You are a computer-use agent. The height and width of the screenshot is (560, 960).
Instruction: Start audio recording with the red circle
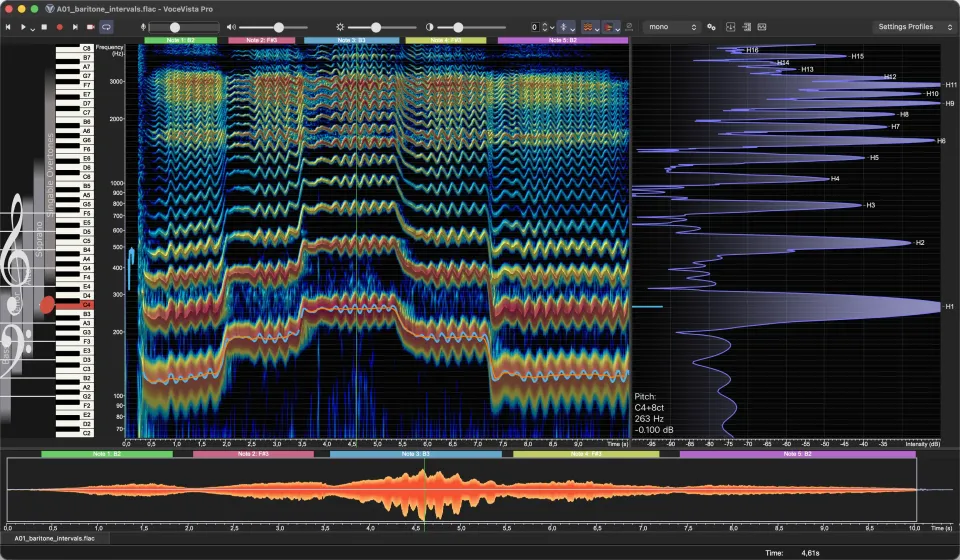(59, 27)
